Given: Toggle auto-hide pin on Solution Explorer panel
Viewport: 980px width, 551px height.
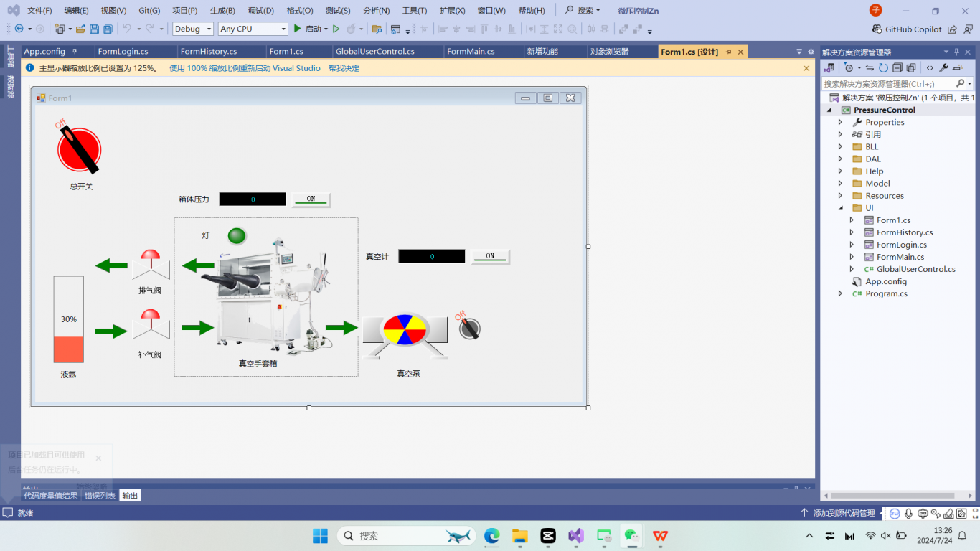Looking at the screenshot, I should coord(956,52).
